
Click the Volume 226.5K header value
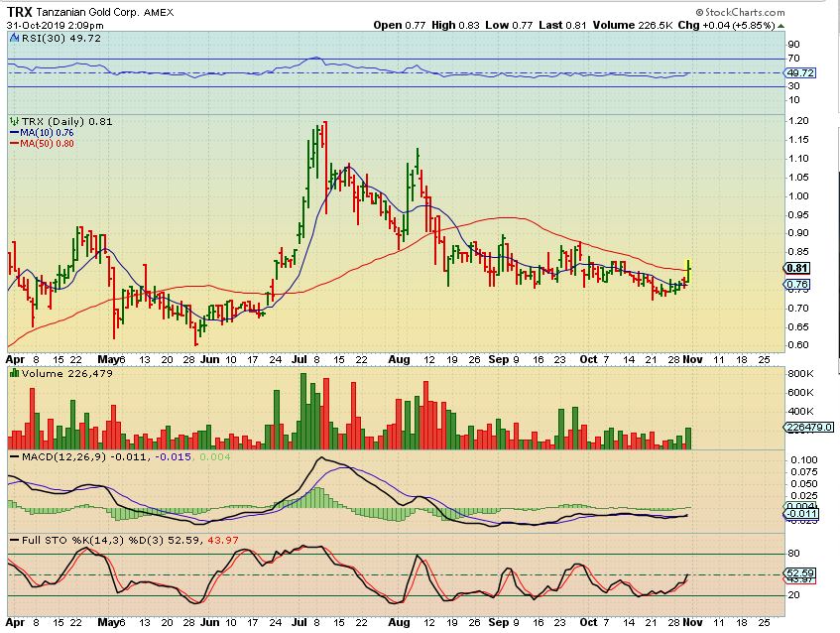coord(633,25)
